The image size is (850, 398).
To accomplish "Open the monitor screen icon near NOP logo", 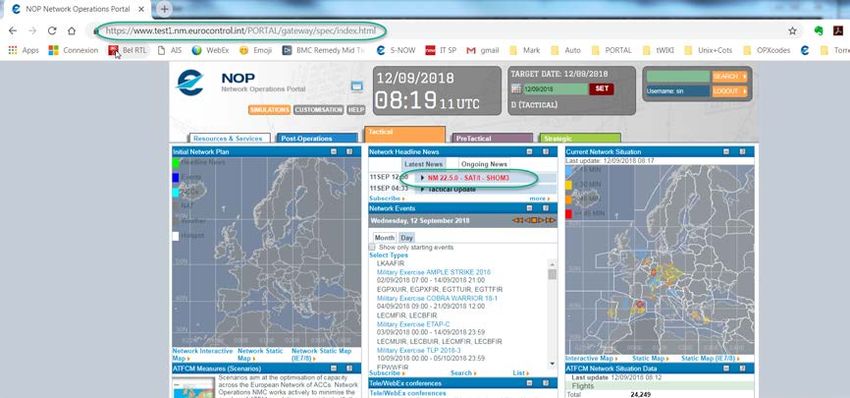I will tap(357, 86).
